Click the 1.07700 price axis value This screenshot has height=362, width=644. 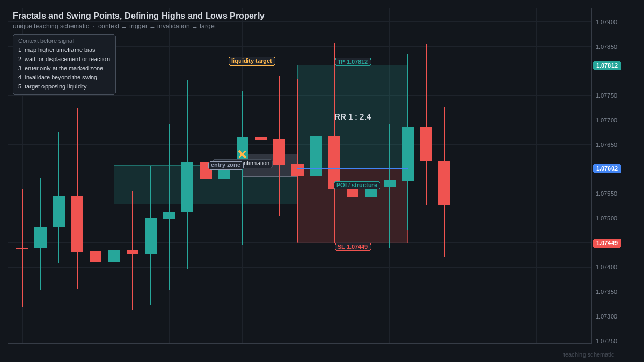tap(606, 120)
